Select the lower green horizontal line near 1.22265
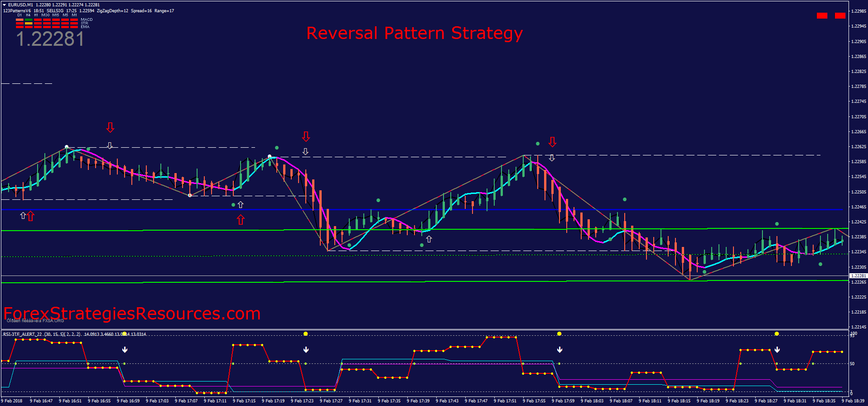This screenshot has height=406, width=868. click(424, 281)
